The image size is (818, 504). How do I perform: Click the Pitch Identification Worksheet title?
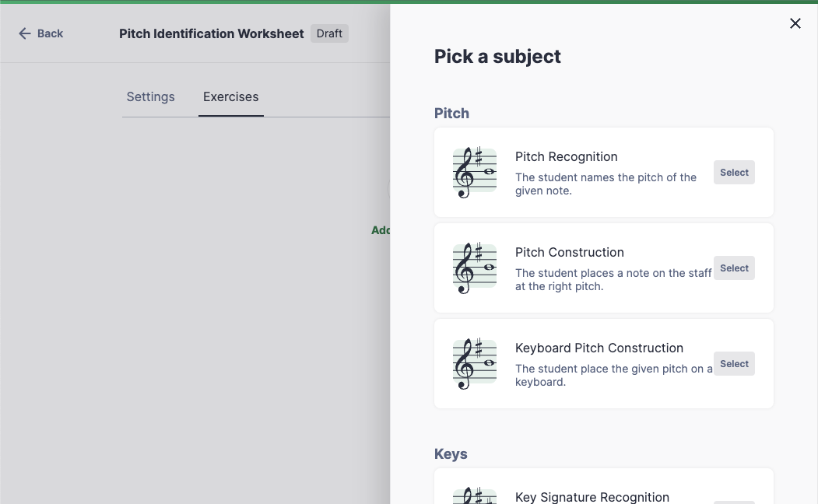(211, 33)
